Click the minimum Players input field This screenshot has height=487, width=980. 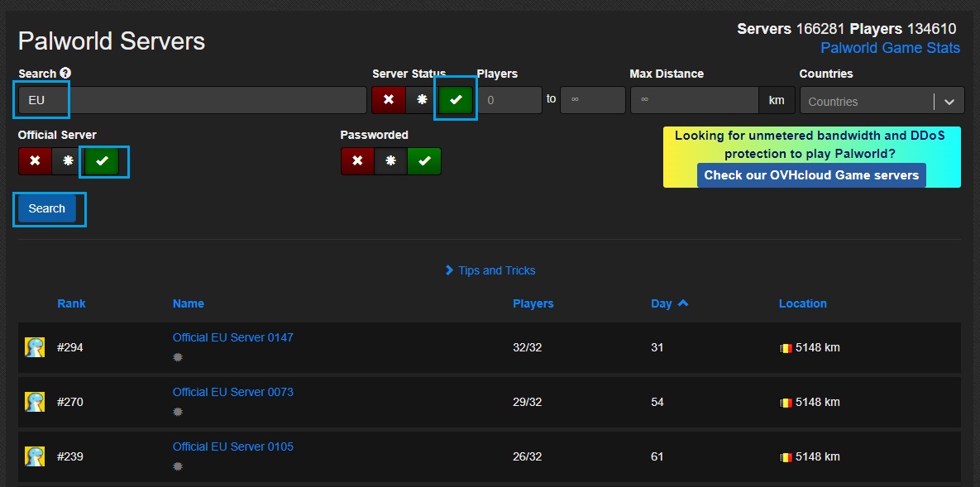509,100
